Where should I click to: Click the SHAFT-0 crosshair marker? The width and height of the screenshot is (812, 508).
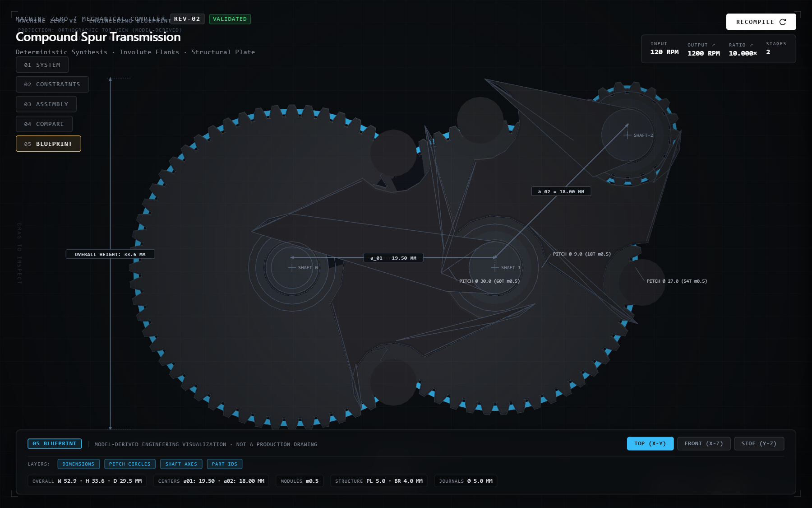coord(292,267)
